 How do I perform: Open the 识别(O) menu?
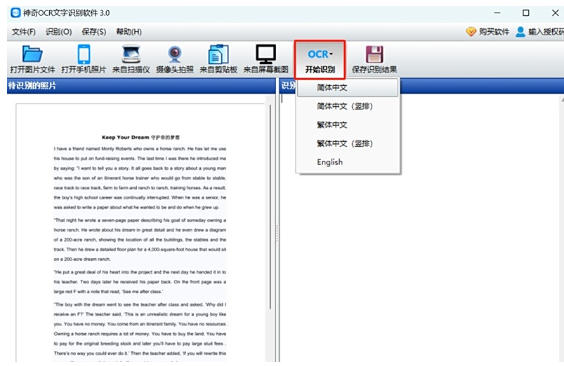coord(59,32)
